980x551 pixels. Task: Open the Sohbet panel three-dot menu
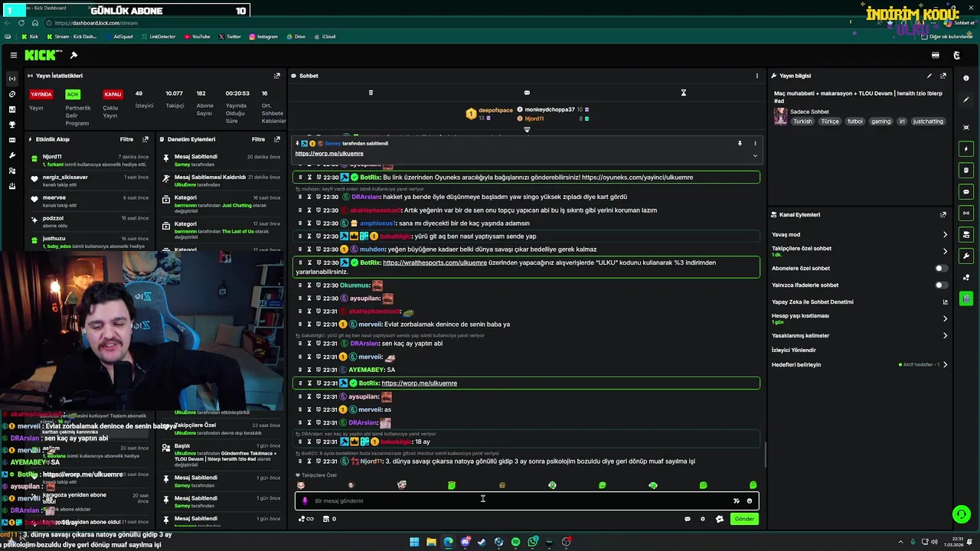click(x=757, y=76)
